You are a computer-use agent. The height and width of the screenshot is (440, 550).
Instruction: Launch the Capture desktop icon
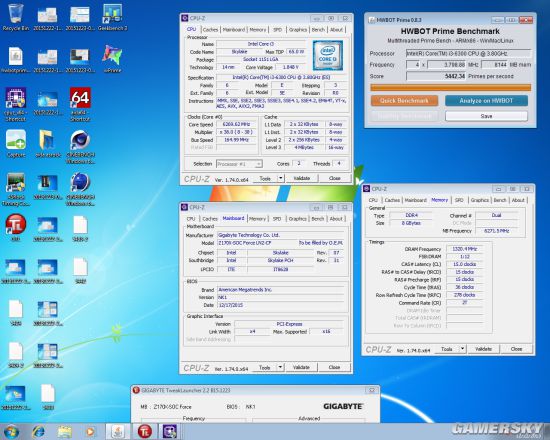coord(15,143)
